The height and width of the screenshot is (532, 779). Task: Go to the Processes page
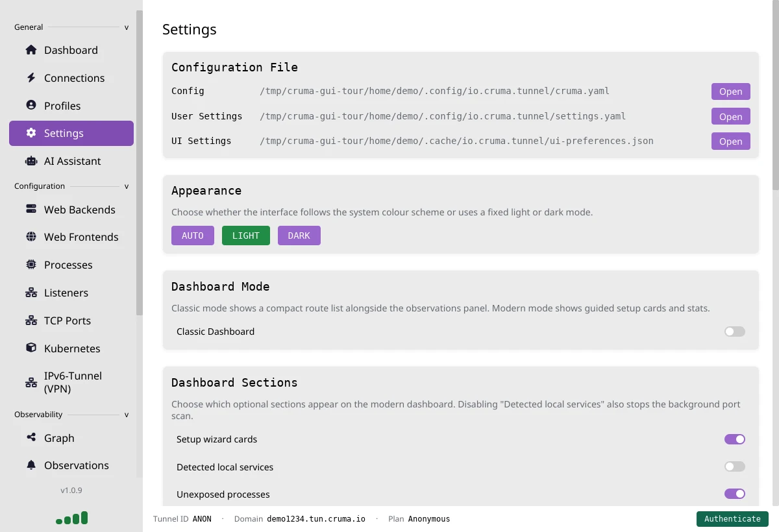[71, 265]
